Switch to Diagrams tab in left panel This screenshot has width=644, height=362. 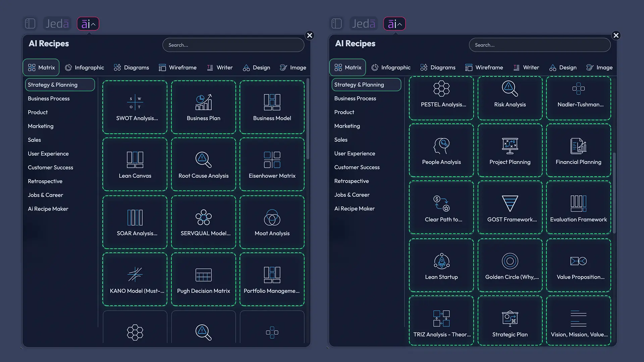[131, 67]
